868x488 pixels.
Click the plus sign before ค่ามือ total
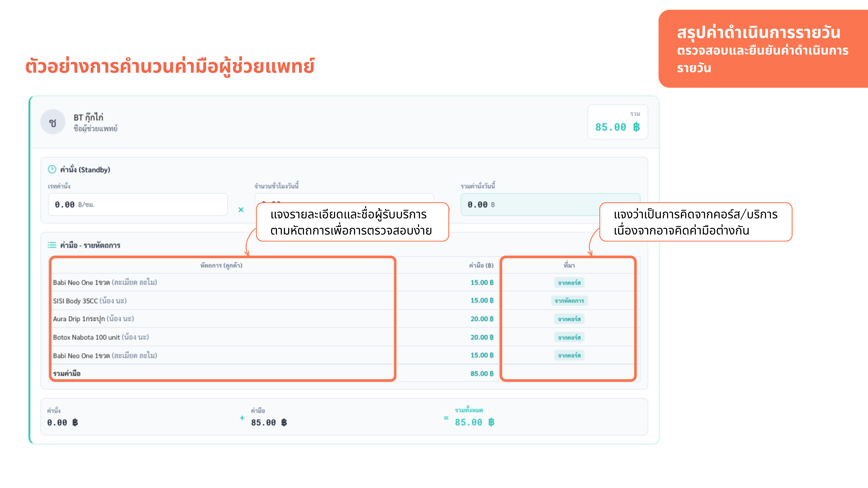pos(242,418)
